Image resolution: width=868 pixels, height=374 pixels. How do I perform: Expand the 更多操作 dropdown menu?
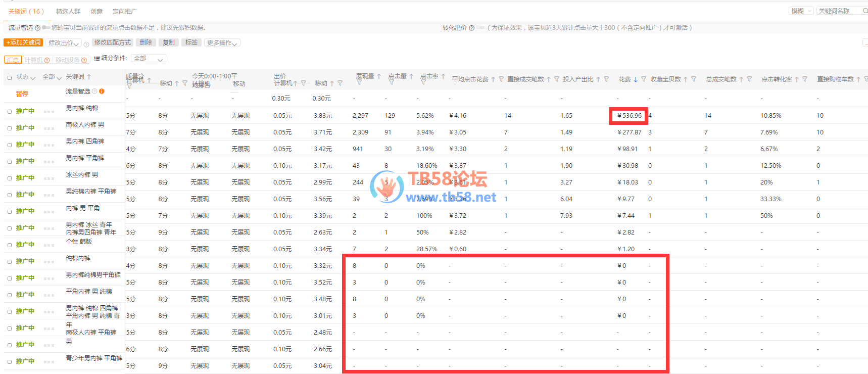[x=222, y=43]
